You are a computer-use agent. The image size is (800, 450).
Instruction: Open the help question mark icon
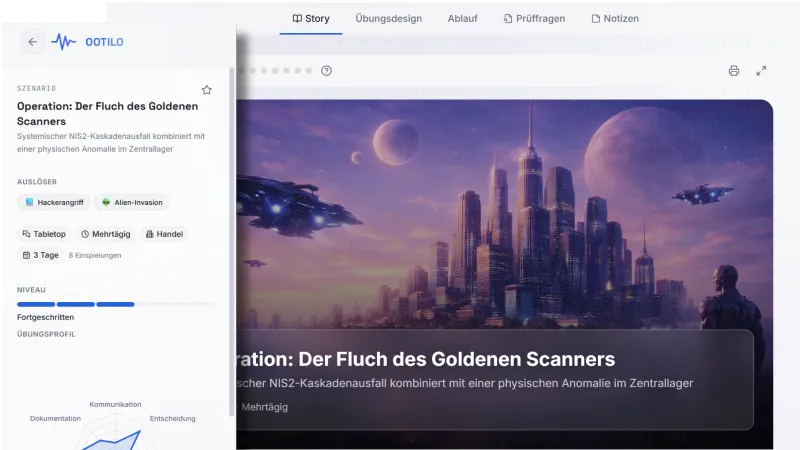coord(327,71)
